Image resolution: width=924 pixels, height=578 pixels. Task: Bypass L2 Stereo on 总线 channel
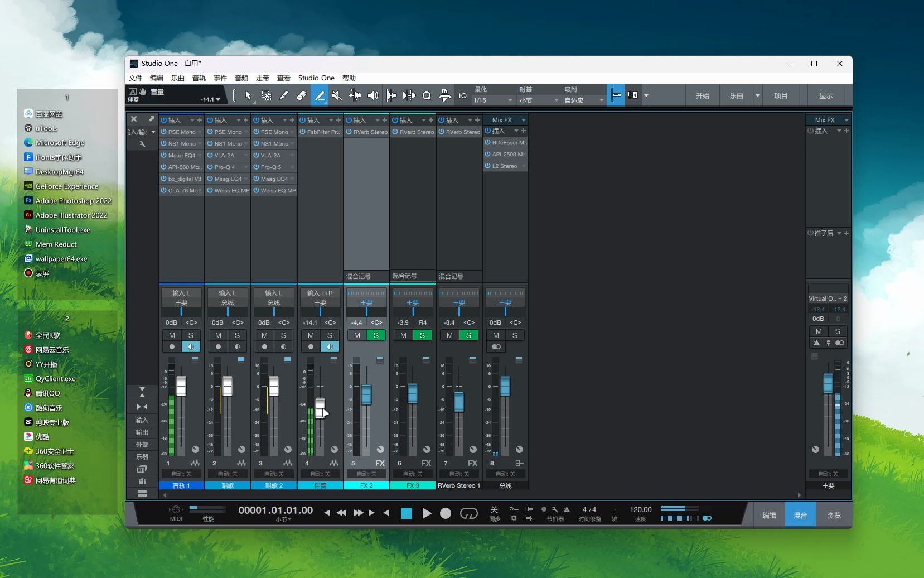487,166
